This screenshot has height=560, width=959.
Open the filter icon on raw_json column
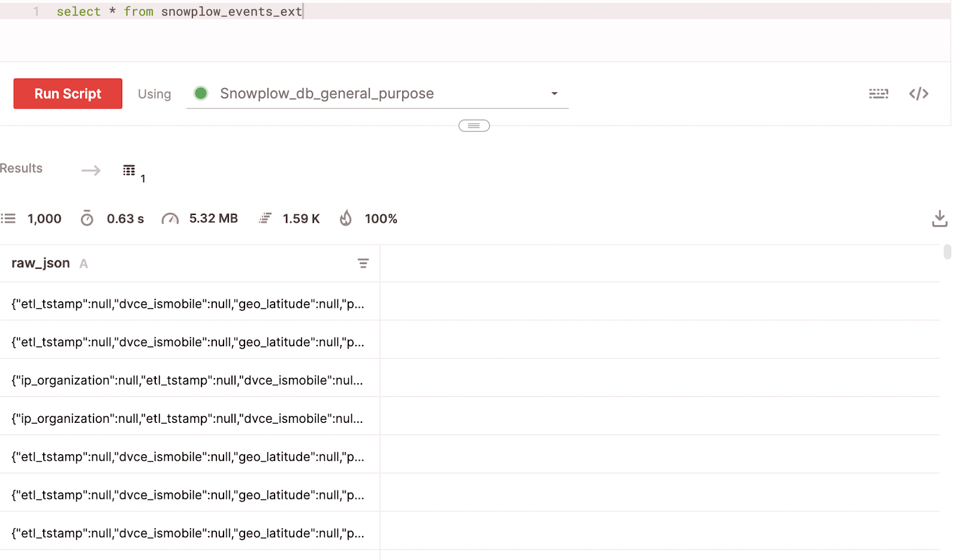[x=364, y=263]
